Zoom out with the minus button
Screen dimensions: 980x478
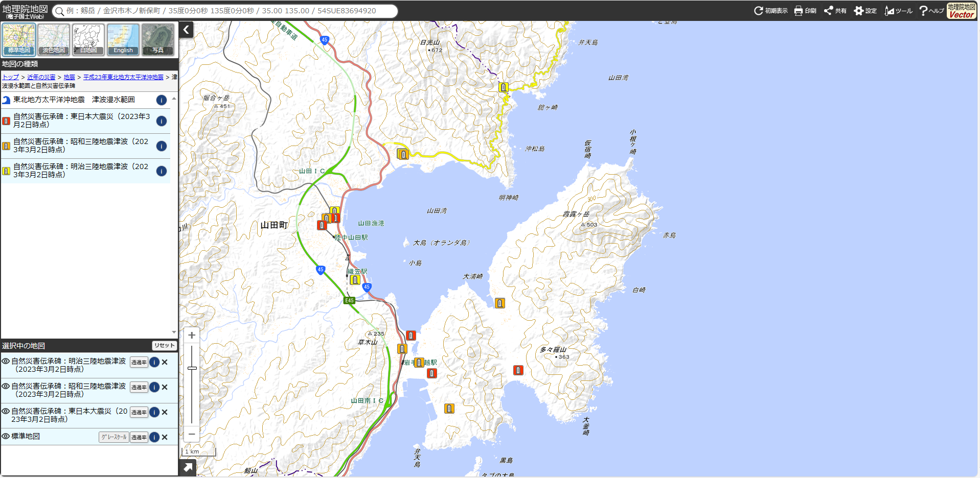192,434
